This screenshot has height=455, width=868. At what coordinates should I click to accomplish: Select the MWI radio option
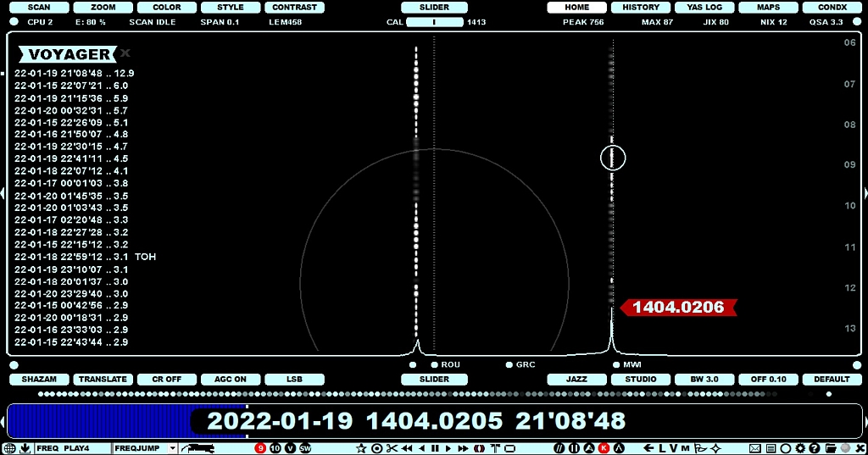tap(616, 364)
